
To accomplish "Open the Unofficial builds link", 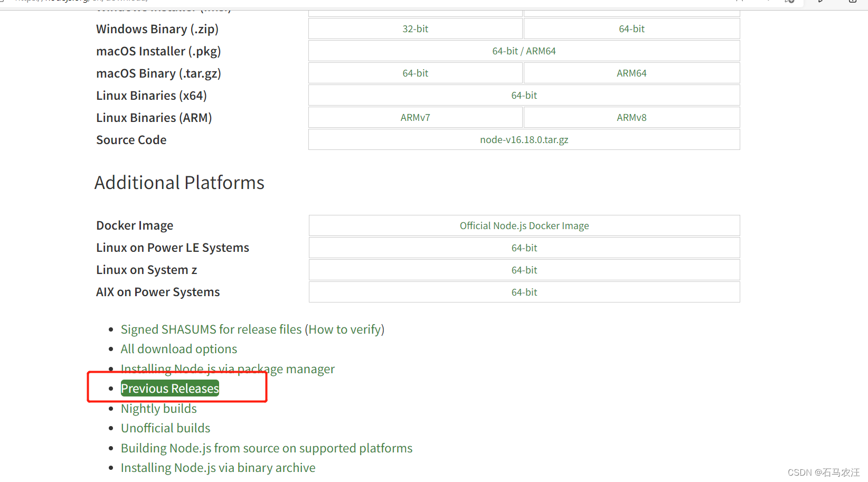I will click(166, 428).
